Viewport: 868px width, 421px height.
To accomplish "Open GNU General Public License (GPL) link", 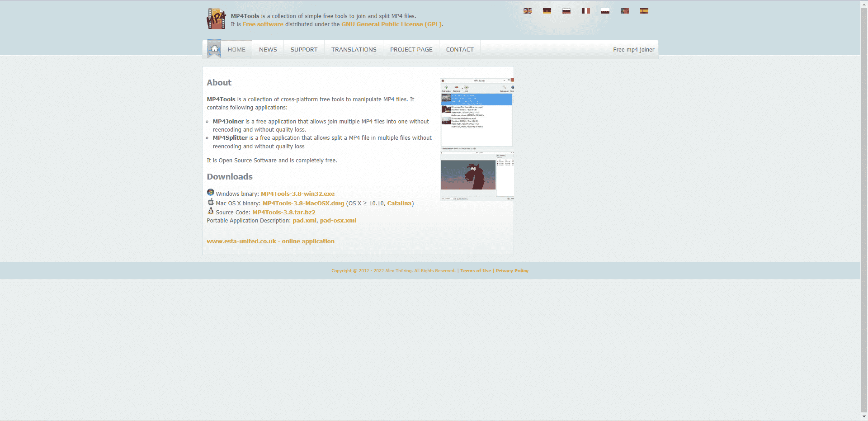I will tap(392, 24).
